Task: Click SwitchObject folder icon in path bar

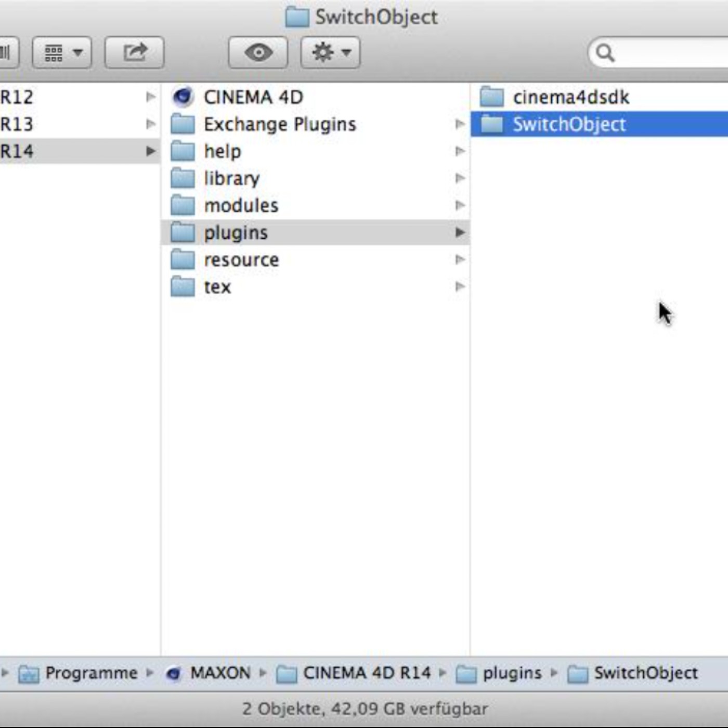Action: 578,674
